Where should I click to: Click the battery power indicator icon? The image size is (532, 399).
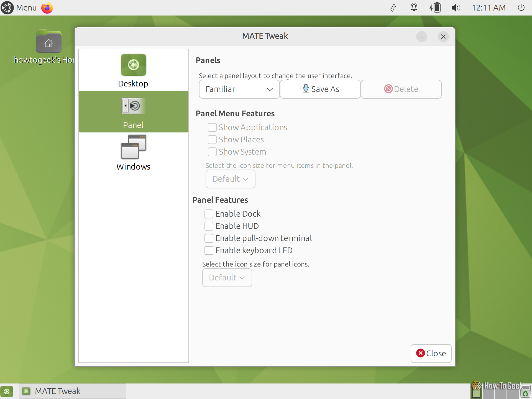(x=435, y=8)
